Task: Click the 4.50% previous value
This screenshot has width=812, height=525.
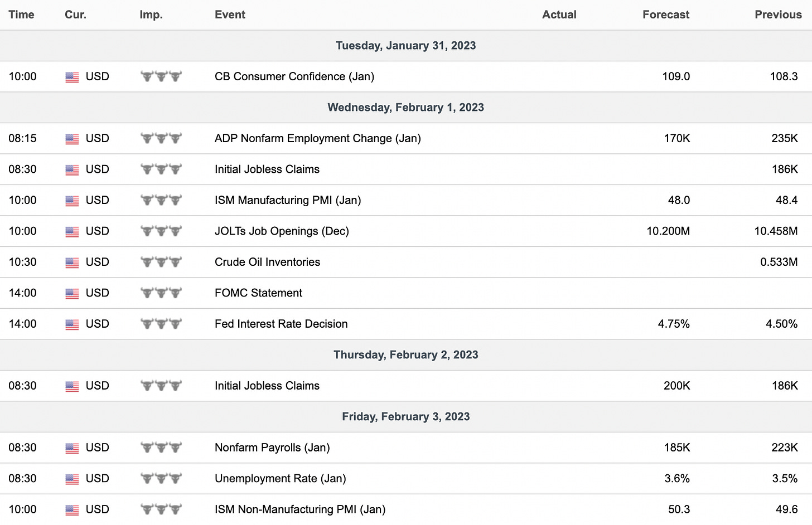Action: pos(781,324)
